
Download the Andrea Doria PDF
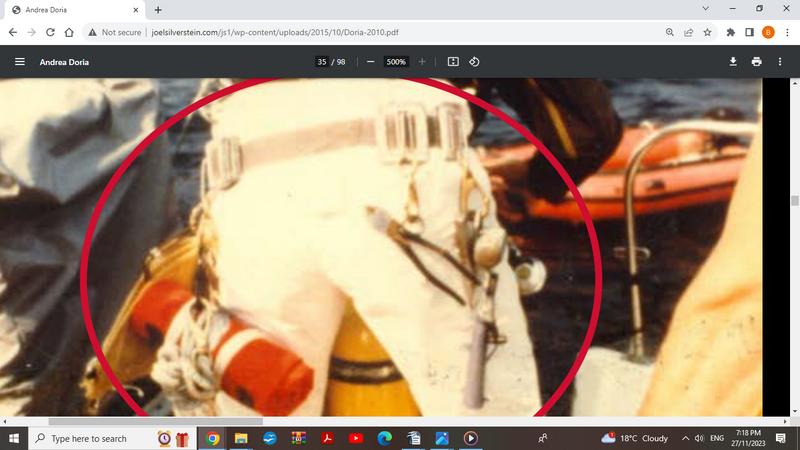pos(733,62)
